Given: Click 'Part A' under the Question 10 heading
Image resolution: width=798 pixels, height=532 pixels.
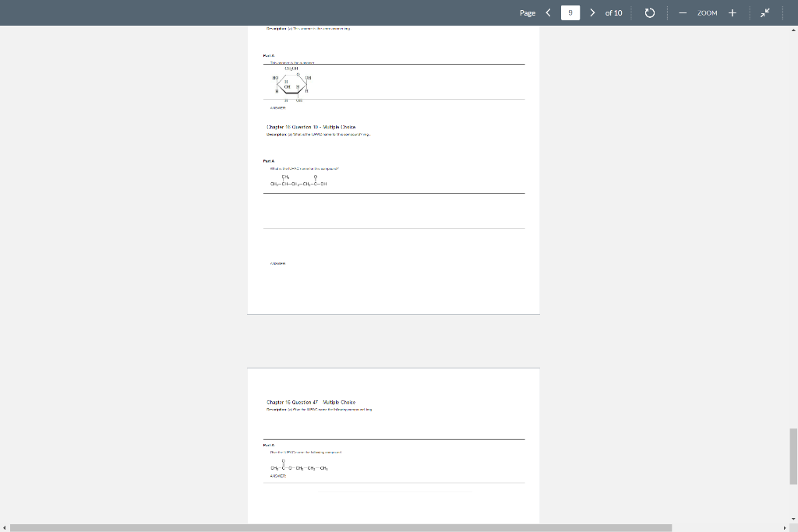Looking at the screenshot, I should pos(269,161).
